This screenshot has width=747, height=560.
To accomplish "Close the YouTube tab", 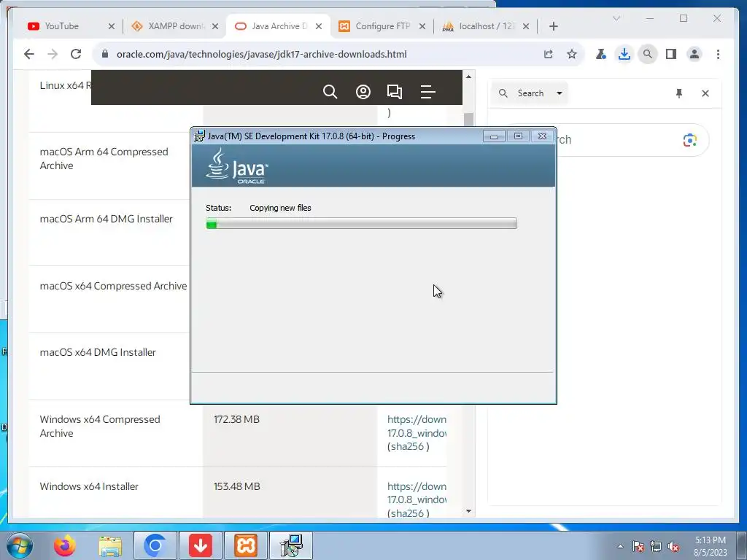I will point(112,26).
